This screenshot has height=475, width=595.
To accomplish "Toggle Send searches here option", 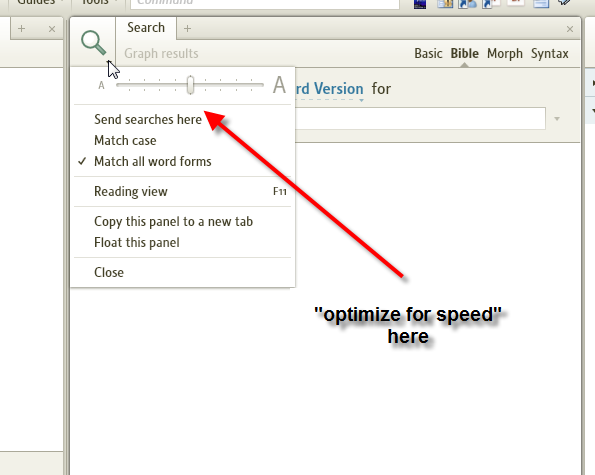I will click(x=148, y=120).
